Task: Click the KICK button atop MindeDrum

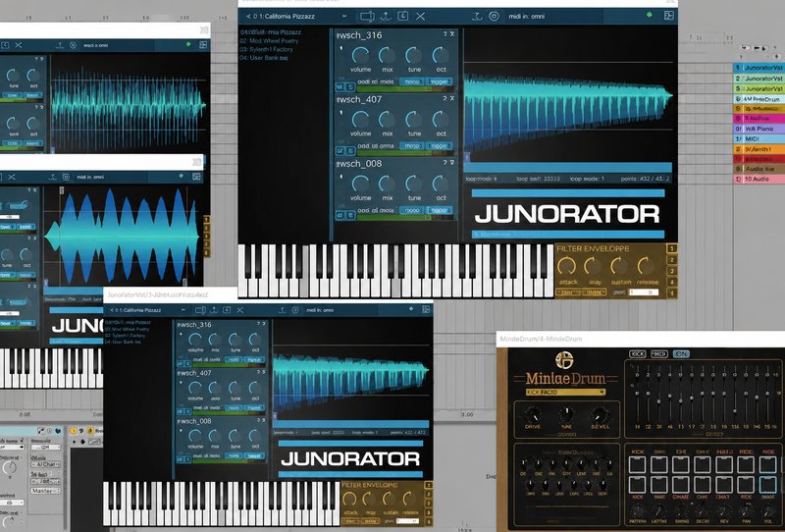Action: [637, 353]
